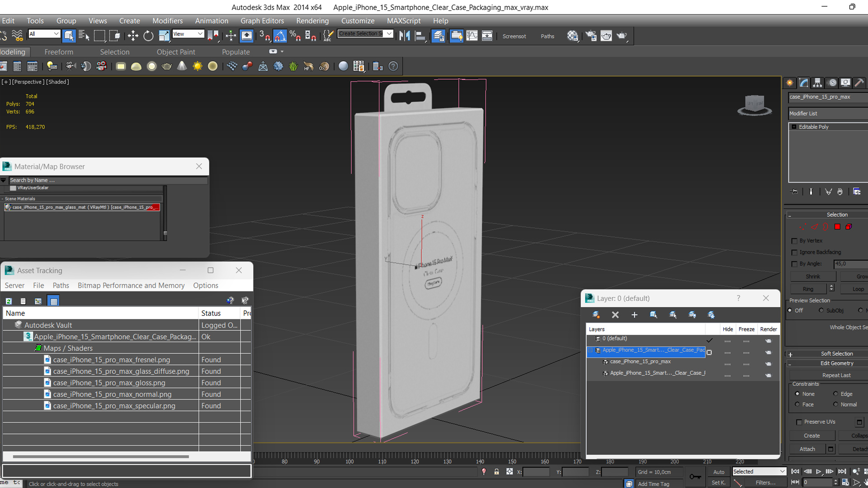This screenshot has width=868, height=488.
Task: Click the Select by Name icon
Action: point(84,36)
